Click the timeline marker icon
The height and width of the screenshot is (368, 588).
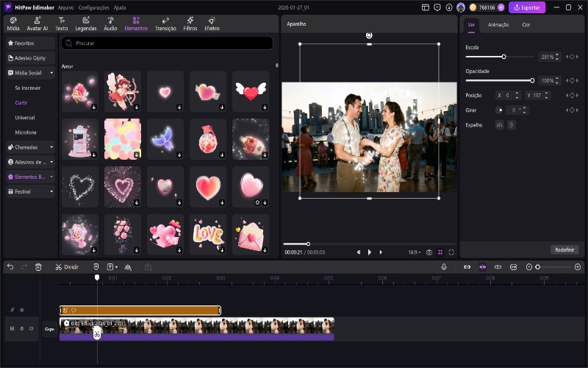[96, 267]
